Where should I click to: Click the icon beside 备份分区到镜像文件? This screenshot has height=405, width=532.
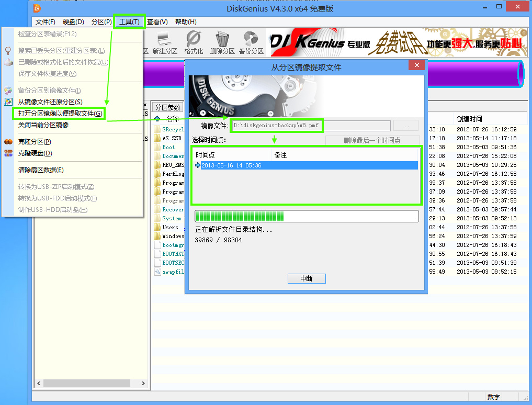tap(8, 91)
